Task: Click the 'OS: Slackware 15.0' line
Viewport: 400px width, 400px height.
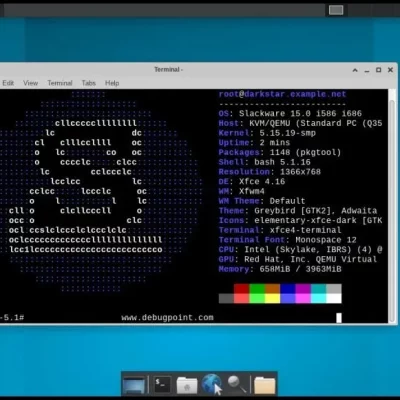Action: 290,114
